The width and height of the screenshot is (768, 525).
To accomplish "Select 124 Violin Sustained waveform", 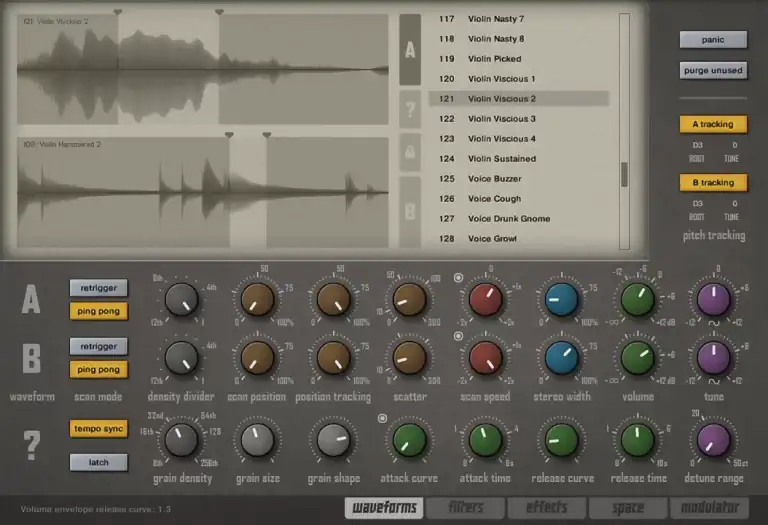I will pyautogui.click(x=519, y=159).
